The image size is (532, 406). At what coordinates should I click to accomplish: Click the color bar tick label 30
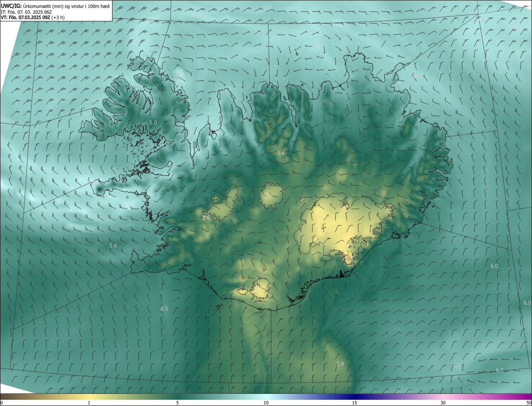443,403
